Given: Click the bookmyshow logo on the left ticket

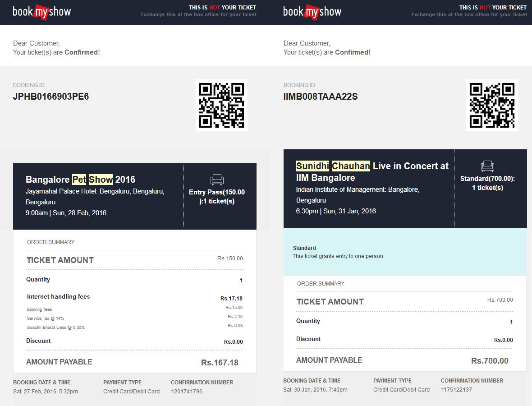Looking at the screenshot, I should tap(41, 12).
